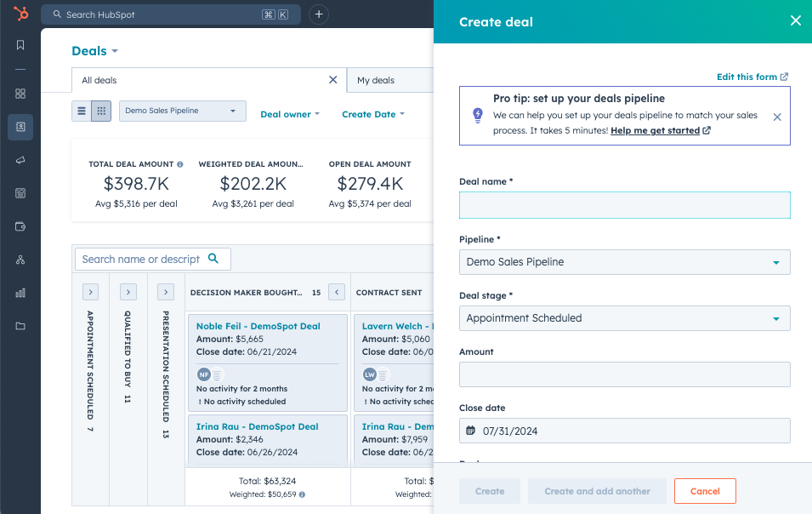Viewport: 812px width, 514px height.
Task: Click inside the Deal name field
Action: coord(624,204)
